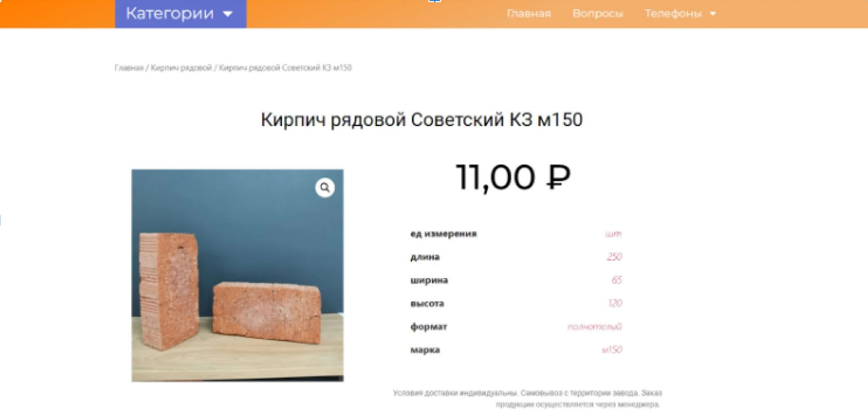Click the высота value 120
868x412 pixels.
(615, 303)
